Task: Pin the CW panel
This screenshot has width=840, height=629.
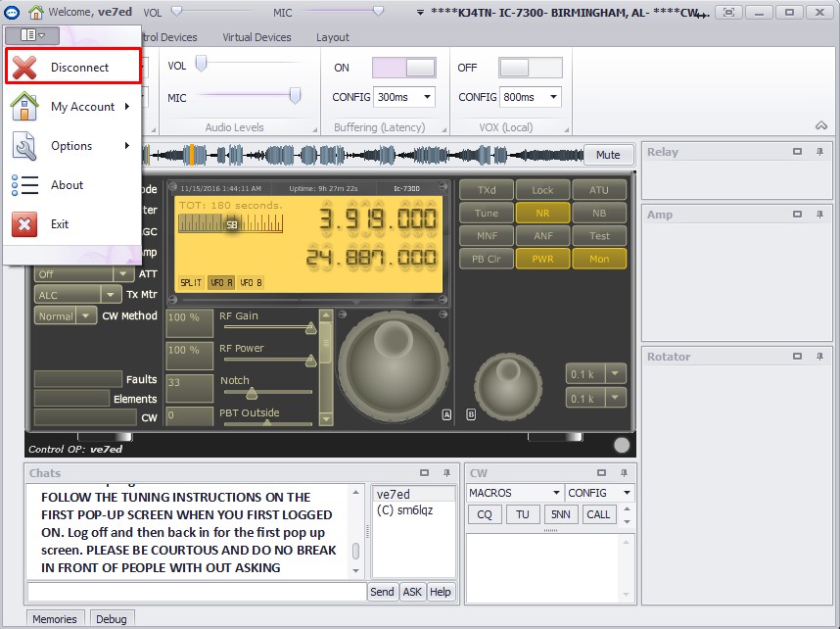Action: coord(624,473)
